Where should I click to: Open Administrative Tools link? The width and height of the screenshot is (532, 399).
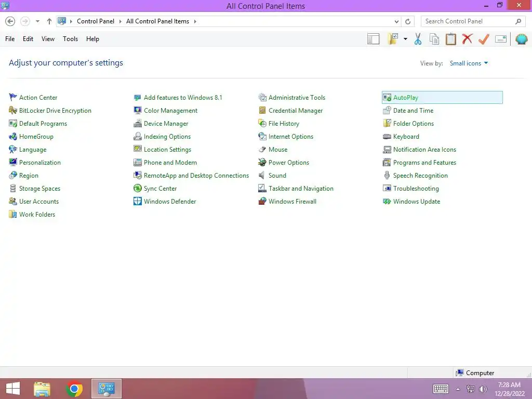coord(297,97)
